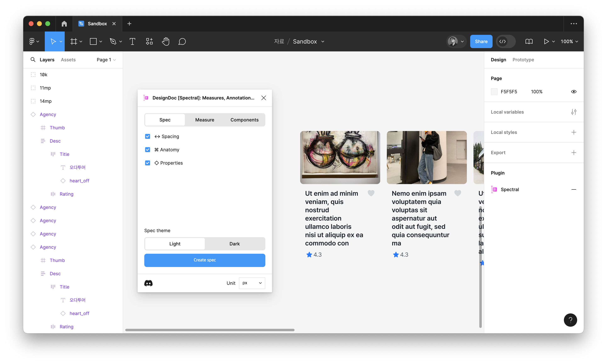
Task: Click the Spectral plugin icon in panel
Action: tap(494, 189)
